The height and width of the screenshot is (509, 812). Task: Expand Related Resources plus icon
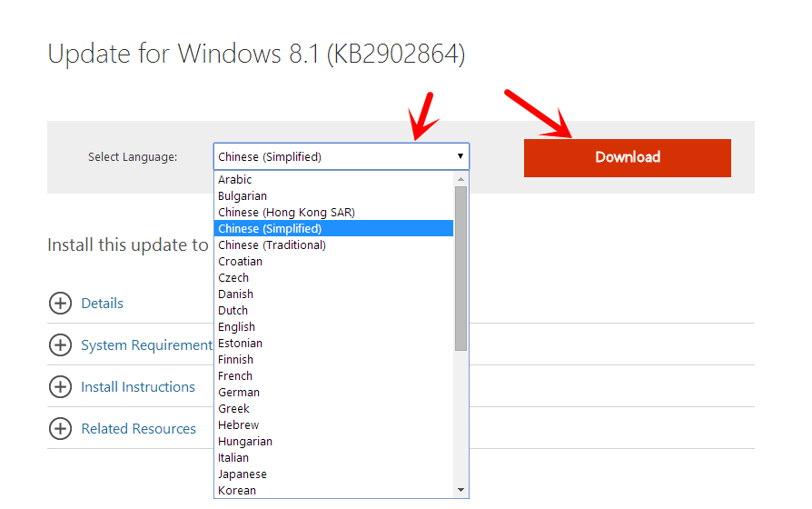click(x=60, y=429)
